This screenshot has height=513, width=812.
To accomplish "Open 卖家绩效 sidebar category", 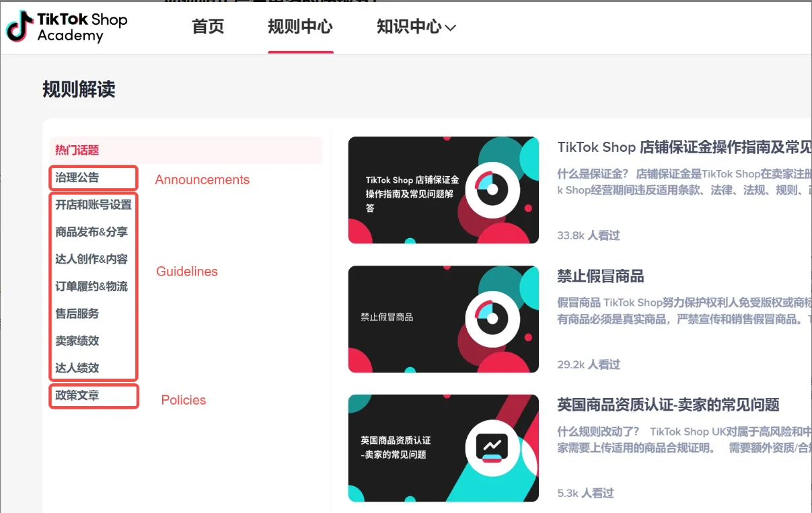I will pyautogui.click(x=77, y=341).
